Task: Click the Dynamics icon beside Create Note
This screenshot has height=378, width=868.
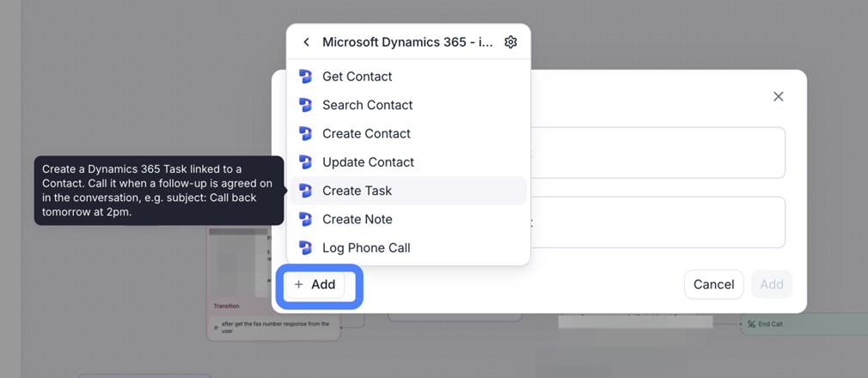Action: tap(305, 220)
